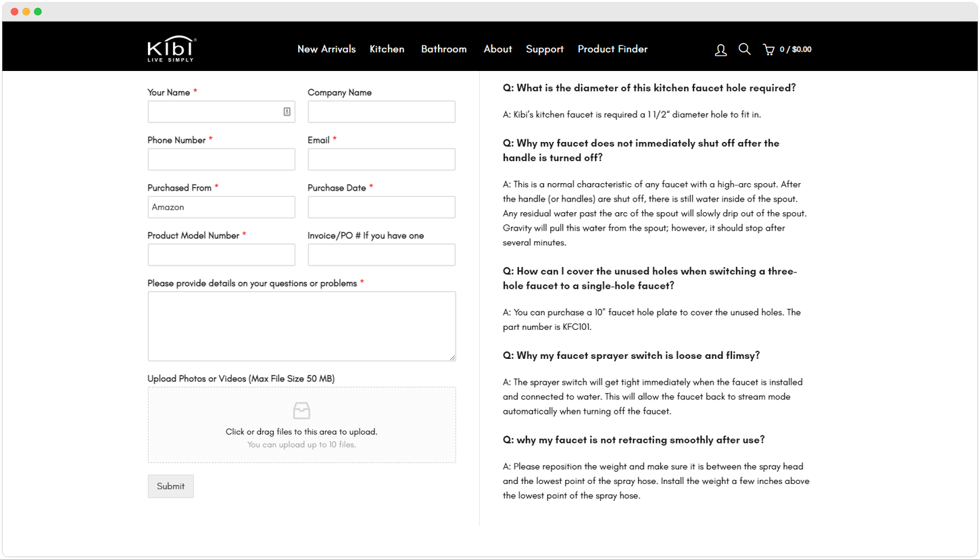Submit the support form
980x559 pixels.
171,486
